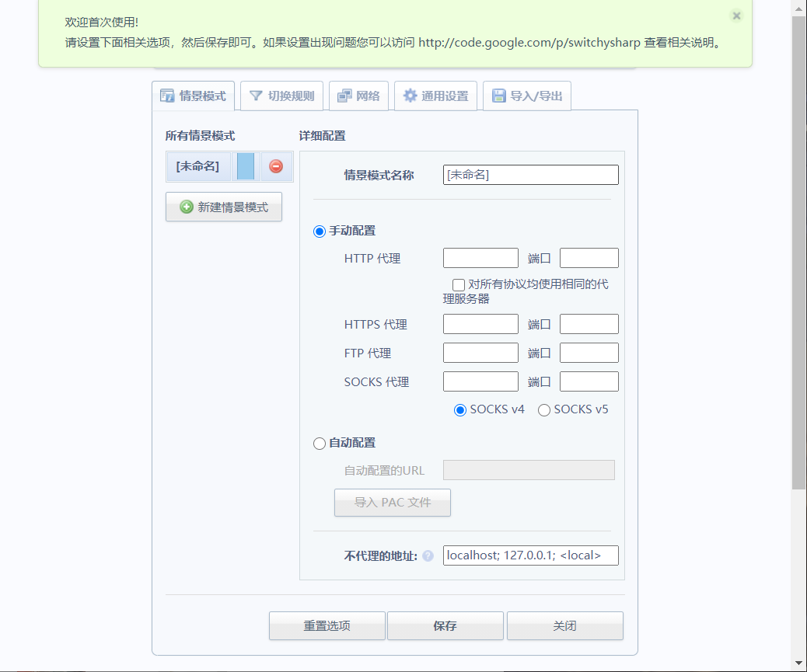Click the 导入 PAC 文件 button
The width and height of the screenshot is (807, 672).
[x=392, y=502]
